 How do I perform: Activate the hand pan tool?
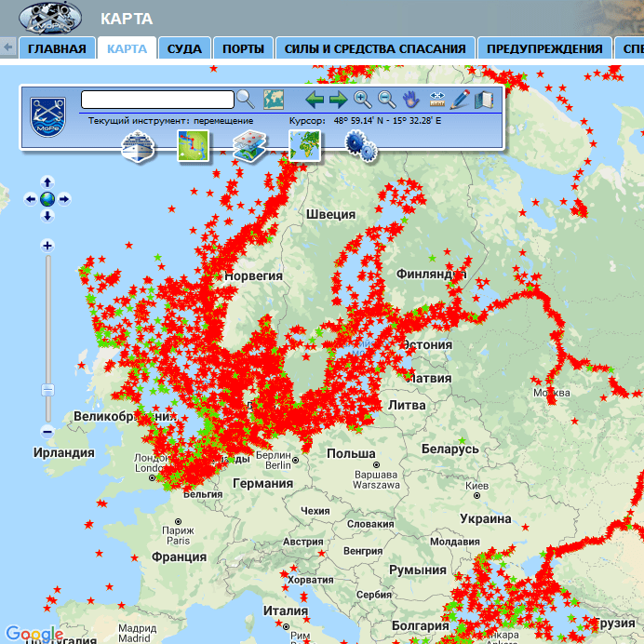[411, 100]
